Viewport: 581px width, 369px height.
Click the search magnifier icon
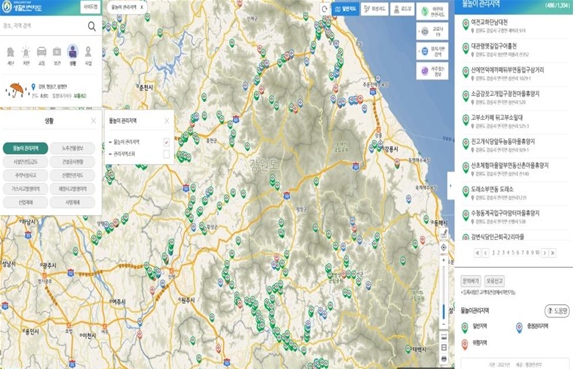92,26
